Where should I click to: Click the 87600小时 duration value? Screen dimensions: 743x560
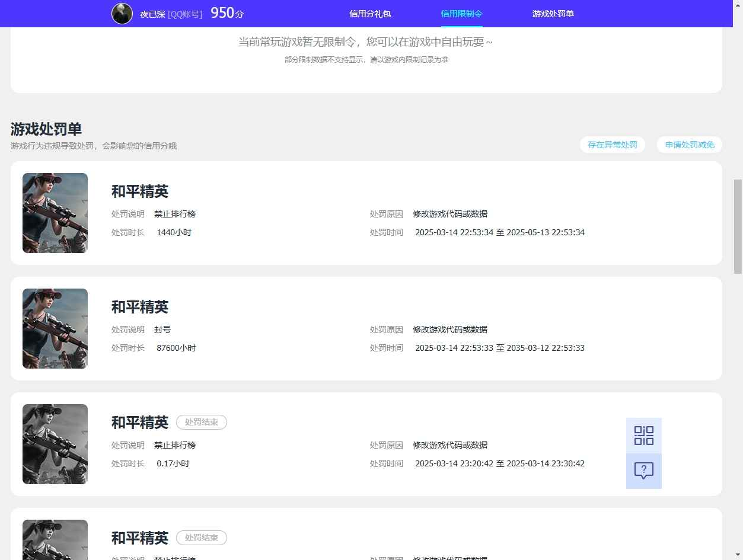176,348
